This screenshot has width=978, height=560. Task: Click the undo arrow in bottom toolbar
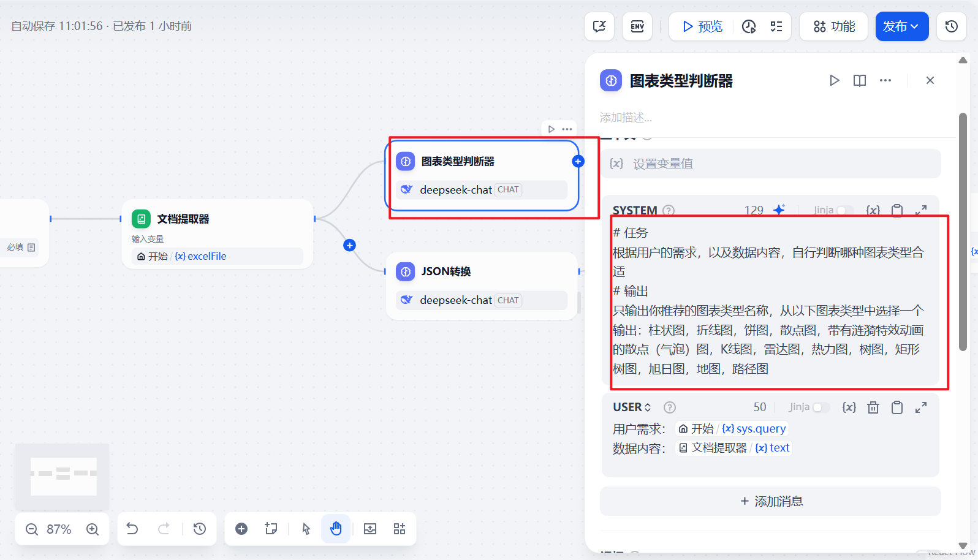click(x=132, y=529)
